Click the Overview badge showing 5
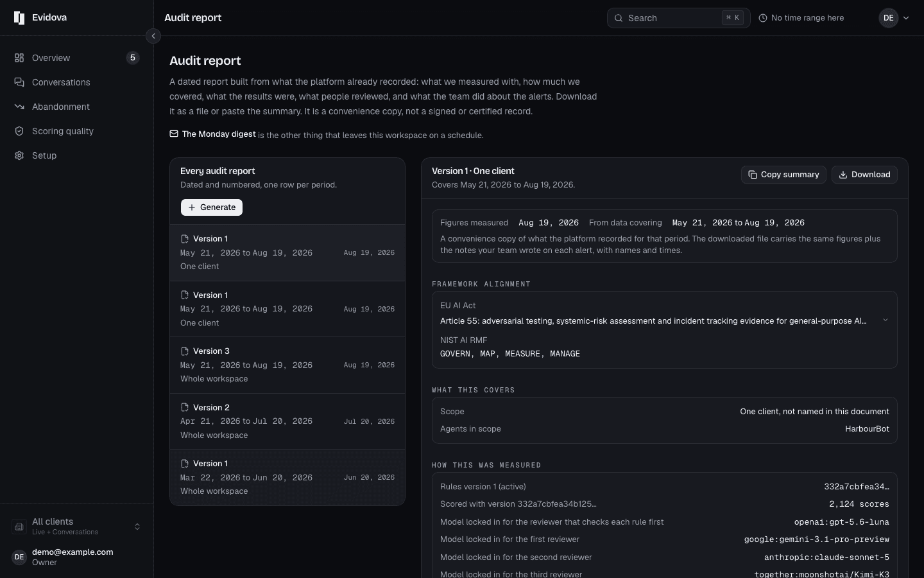The height and width of the screenshot is (578, 924). pos(133,58)
